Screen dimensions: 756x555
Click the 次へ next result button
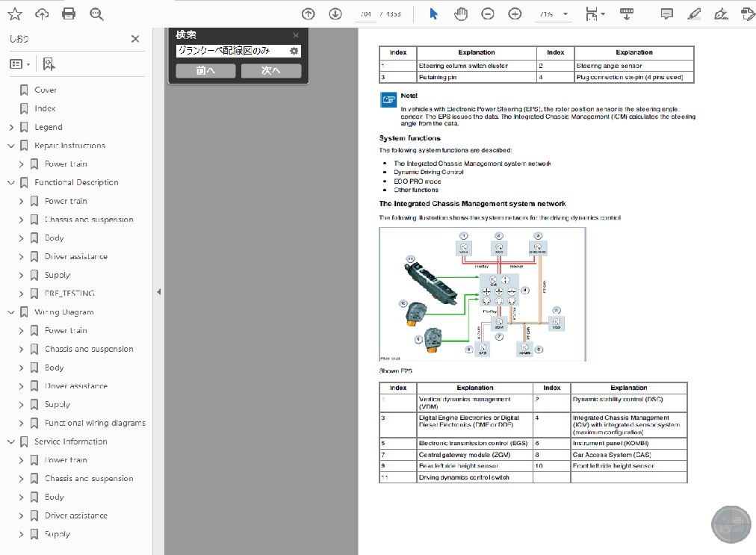point(271,70)
